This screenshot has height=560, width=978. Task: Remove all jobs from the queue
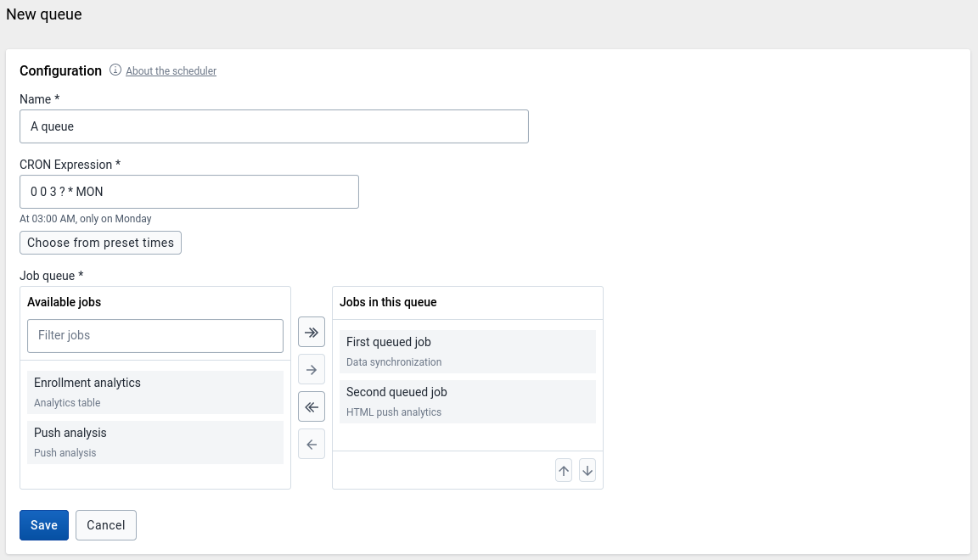point(311,406)
